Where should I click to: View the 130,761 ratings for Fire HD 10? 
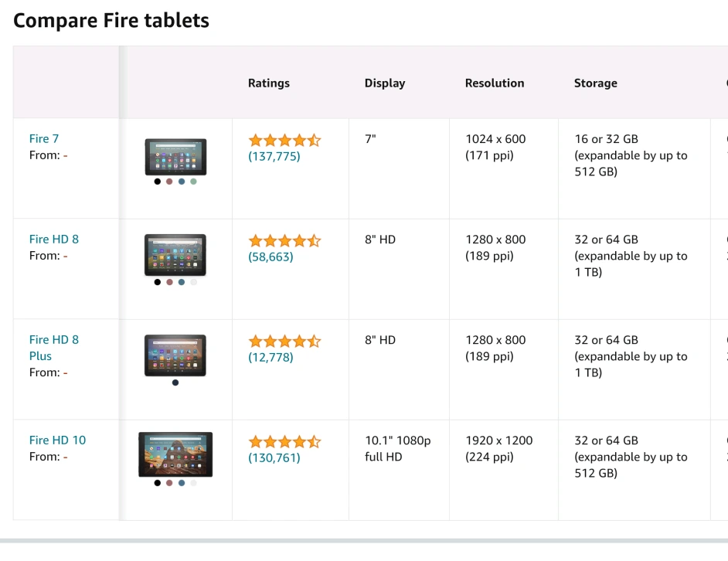(x=274, y=457)
